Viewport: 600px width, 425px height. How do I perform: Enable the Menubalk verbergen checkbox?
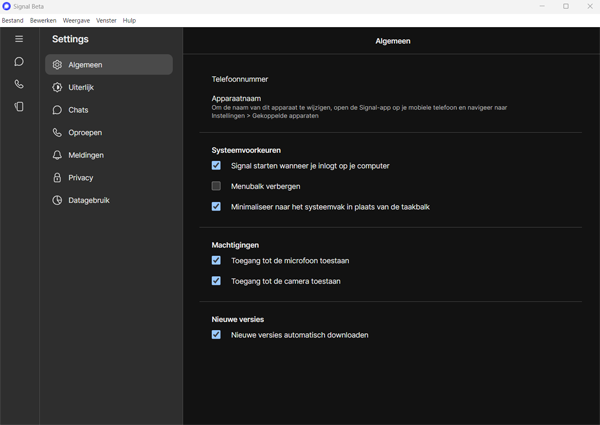pos(216,186)
